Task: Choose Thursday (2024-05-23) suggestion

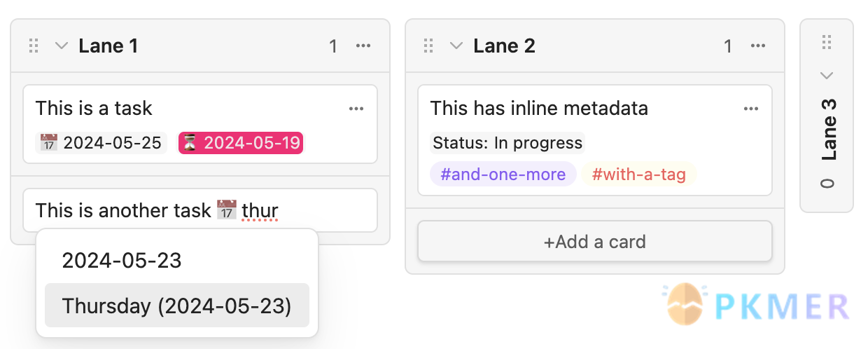Action: pyautogui.click(x=177, y=306)
